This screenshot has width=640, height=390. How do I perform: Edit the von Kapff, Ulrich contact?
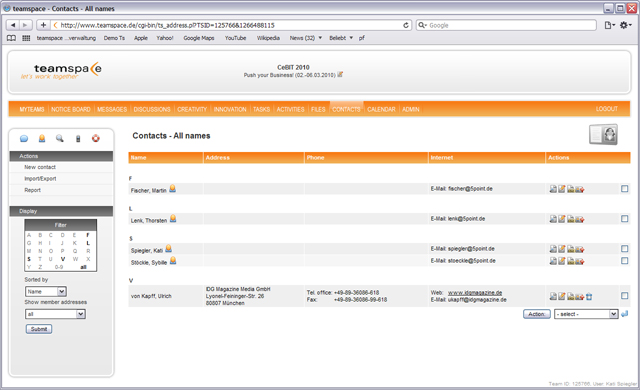click(562, 296)
